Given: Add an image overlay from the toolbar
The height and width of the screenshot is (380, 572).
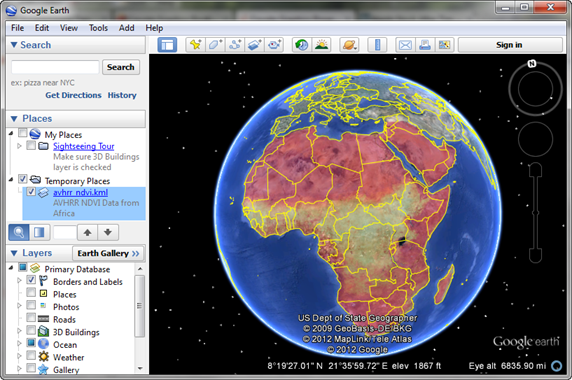Looking at the screenshot, I should tap(254, 45).
